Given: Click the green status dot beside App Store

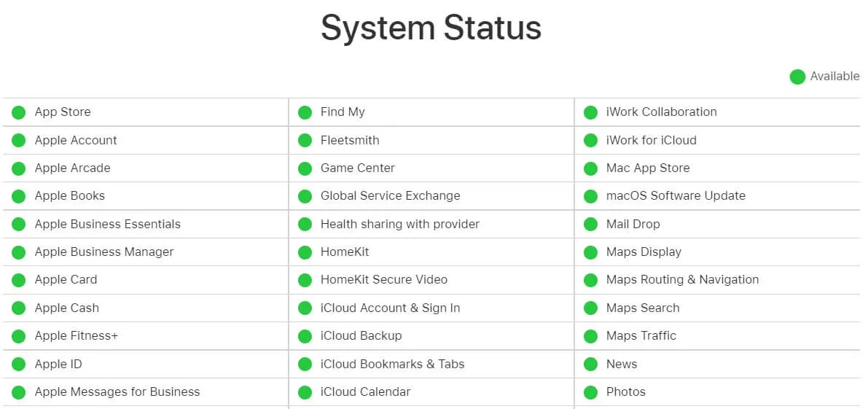Looking at the screenshot, I should pyautogui.click(x=19, y=112).
